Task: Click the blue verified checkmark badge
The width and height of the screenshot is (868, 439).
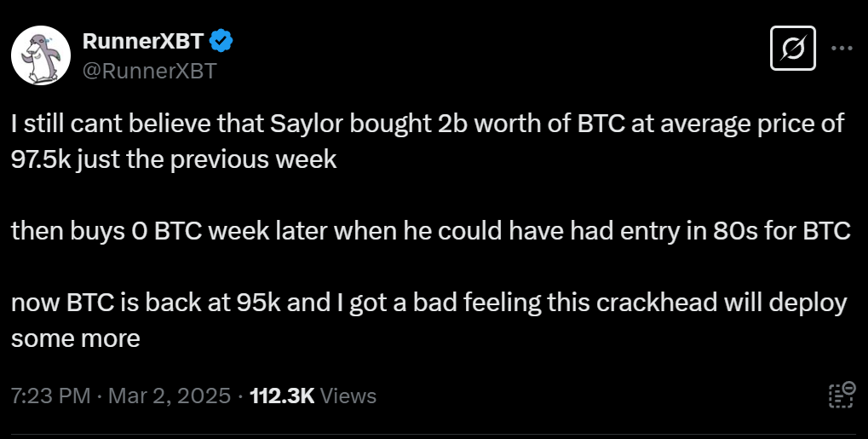Action: pyautogui.click(x=221, y=41)
